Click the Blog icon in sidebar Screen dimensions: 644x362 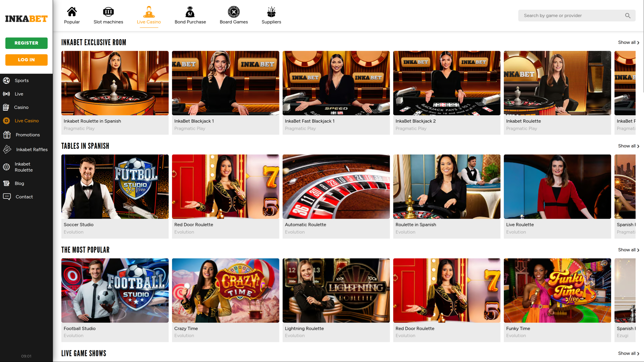coord(7,183)
